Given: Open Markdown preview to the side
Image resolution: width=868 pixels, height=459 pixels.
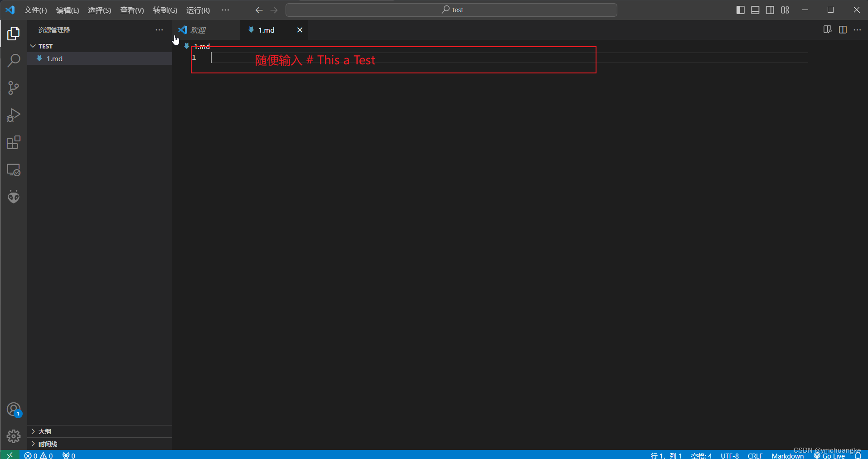Looking at the screenshot, I should [x=827, y=30].
